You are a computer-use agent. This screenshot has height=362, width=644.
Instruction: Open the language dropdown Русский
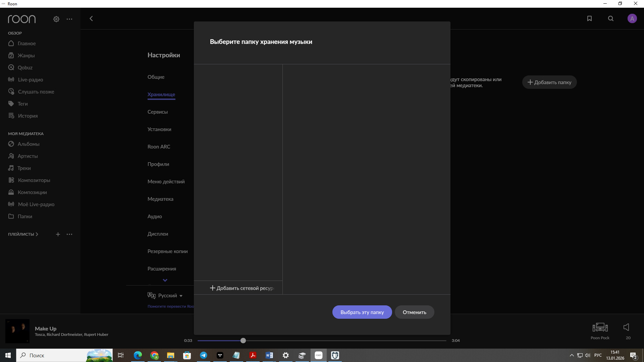tap(167, 295)
